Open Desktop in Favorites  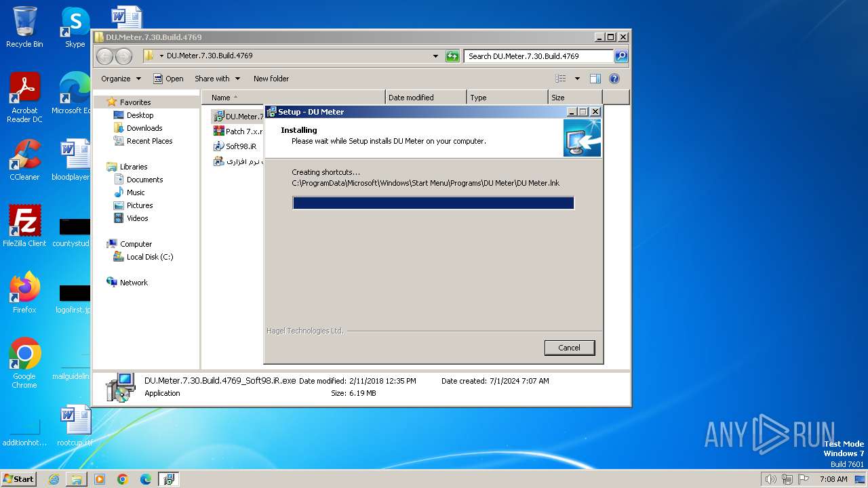pyautogui.click(x=140, y=115)
